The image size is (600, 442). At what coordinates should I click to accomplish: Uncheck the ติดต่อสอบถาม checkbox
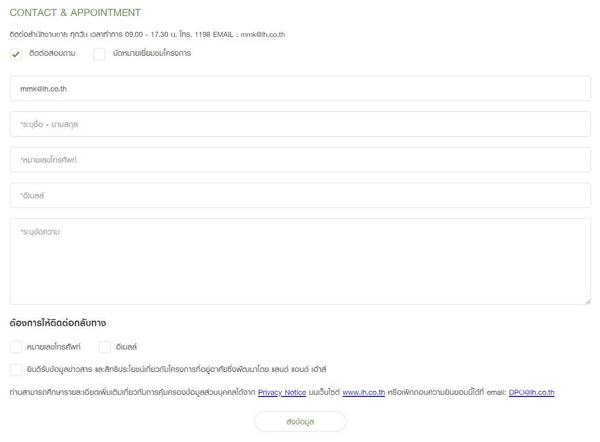click(16, 55)
